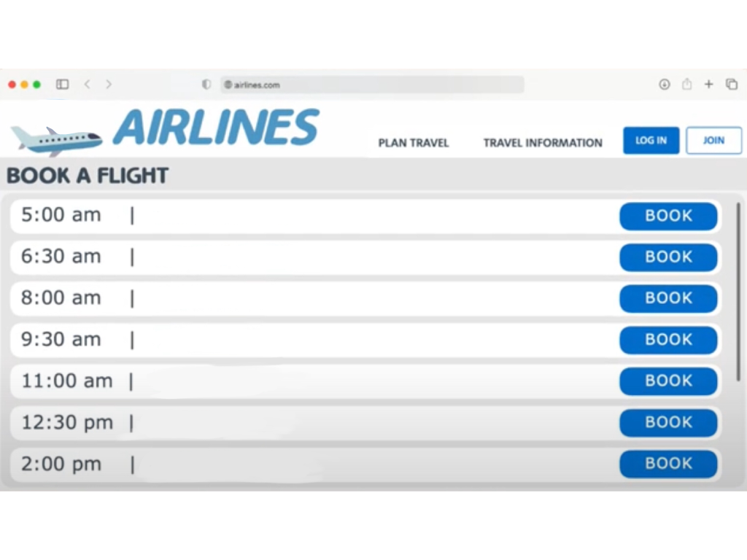Click the airplane logo image
Screen dimensions: 747x560
coord(56,139)
